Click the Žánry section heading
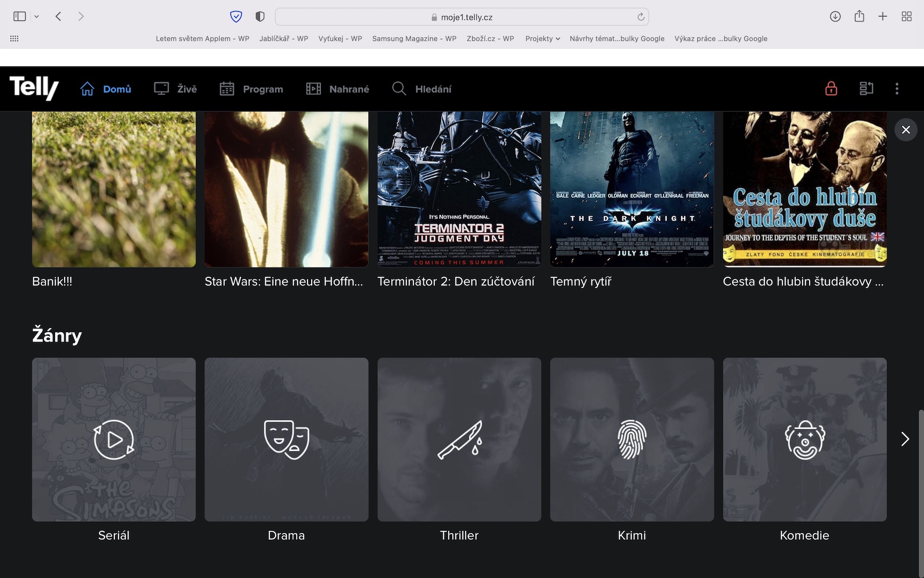 (57, 335)
